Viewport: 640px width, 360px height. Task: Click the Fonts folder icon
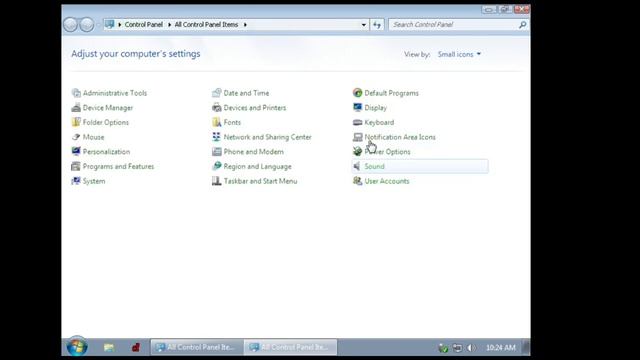coord(217,122)
